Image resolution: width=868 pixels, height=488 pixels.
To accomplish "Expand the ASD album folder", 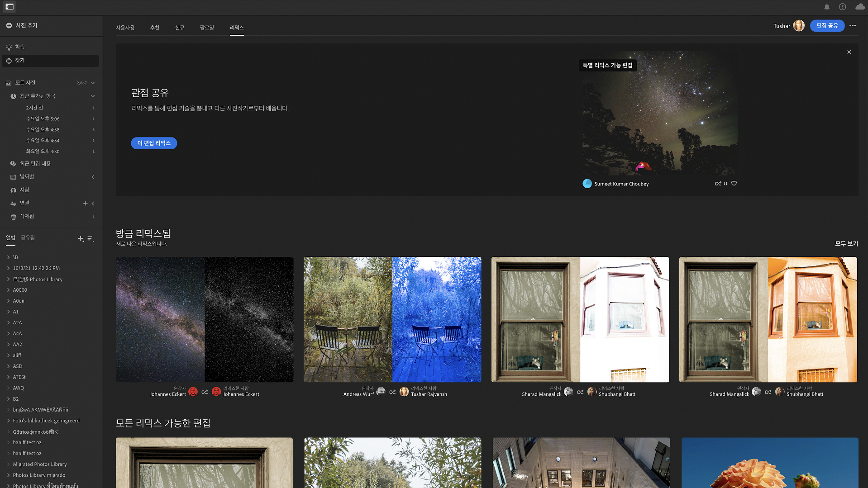I will (9, 366).
